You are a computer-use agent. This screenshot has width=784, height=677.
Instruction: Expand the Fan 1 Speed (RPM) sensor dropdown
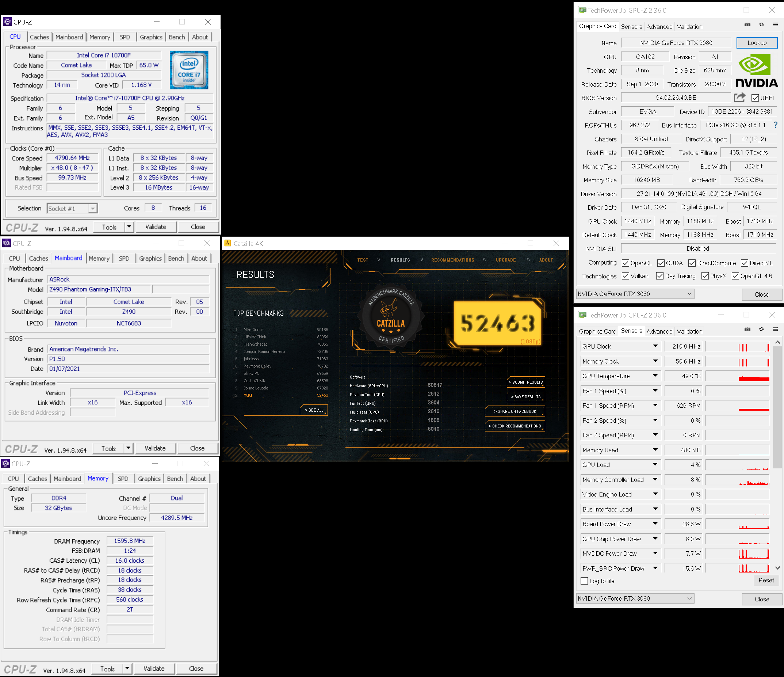655,405
